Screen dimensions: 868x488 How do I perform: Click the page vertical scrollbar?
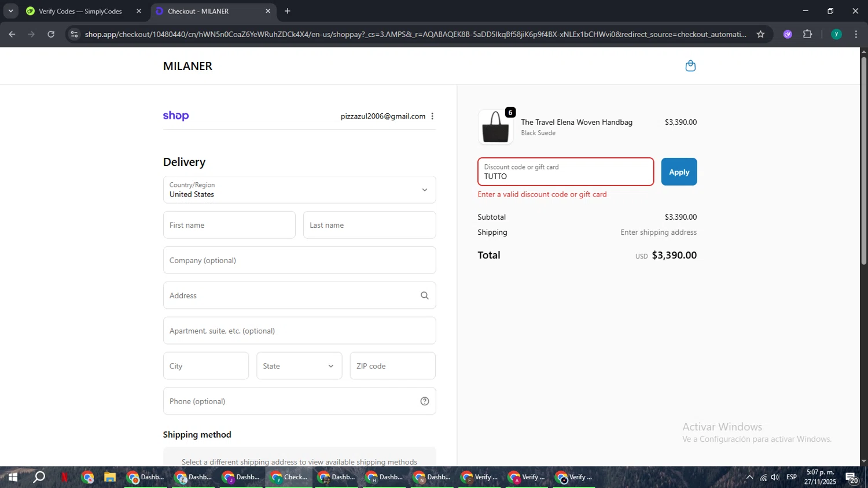(863, 160)
